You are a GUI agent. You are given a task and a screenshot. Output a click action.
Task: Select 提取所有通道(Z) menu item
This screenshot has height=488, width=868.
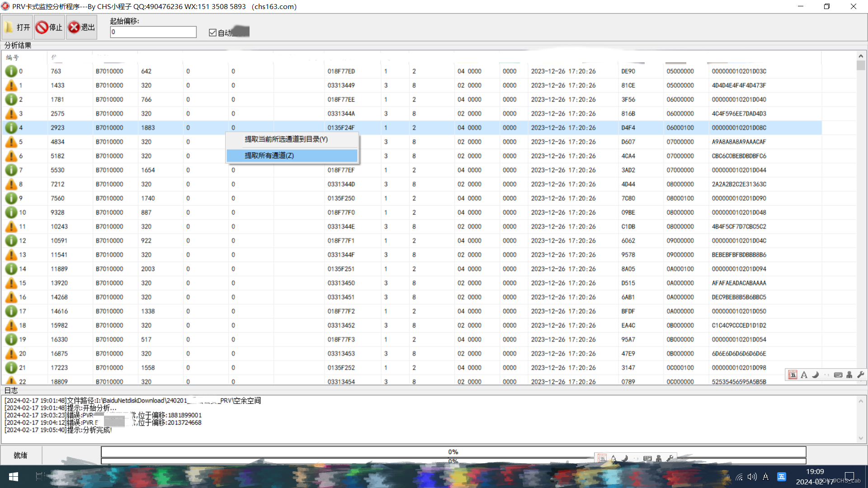[269, 155]
